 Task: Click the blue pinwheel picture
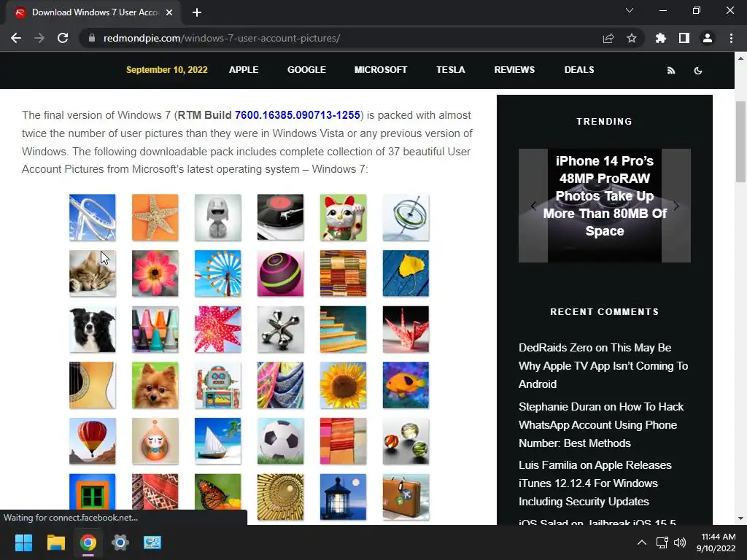click(217, 273)
